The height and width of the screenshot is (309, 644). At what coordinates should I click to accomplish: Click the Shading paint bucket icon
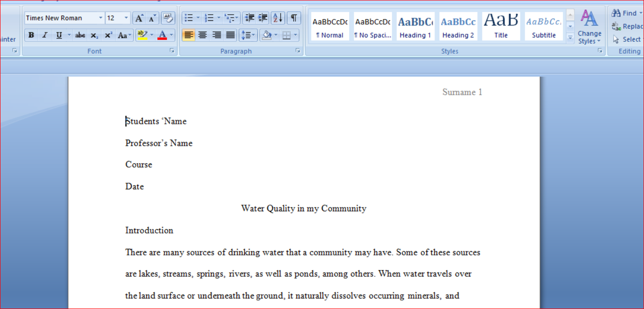266,35
